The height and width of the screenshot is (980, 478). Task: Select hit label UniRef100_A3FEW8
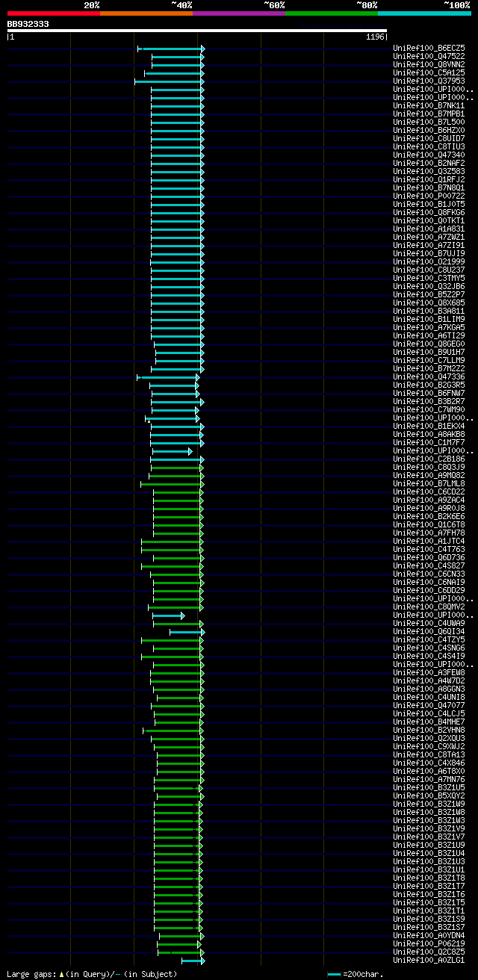pos(429,672)
